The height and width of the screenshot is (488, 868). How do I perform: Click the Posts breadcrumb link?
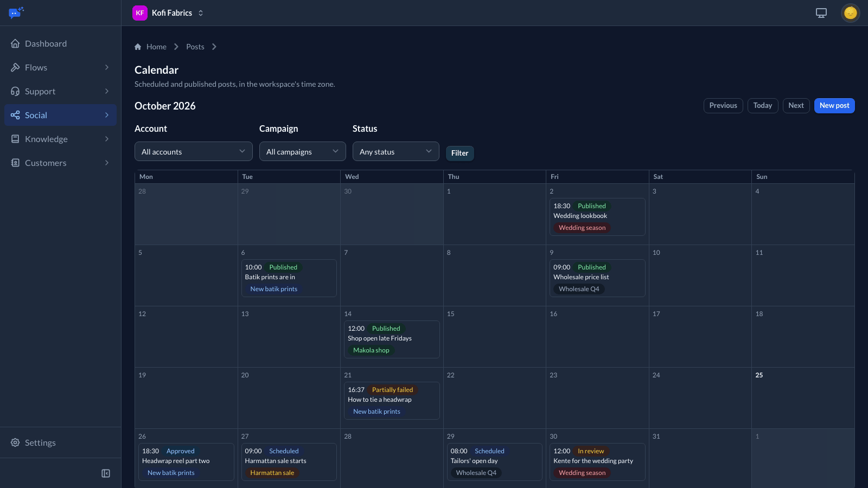195,47
